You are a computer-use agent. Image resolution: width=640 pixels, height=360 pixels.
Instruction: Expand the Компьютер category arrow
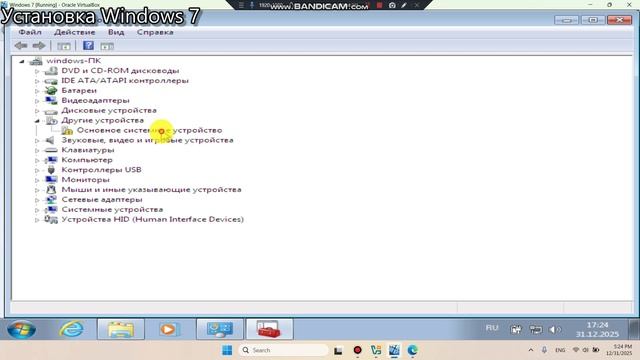click(x=37, y=160)
